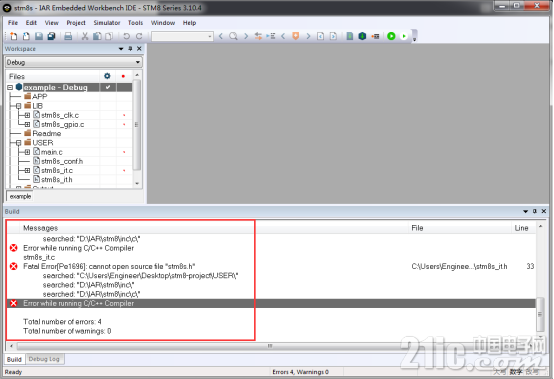The height and width of the screenshot is (379, 554).
Task: Click the orange Toggle Bookmark icon
Action: tap(296, 36)
